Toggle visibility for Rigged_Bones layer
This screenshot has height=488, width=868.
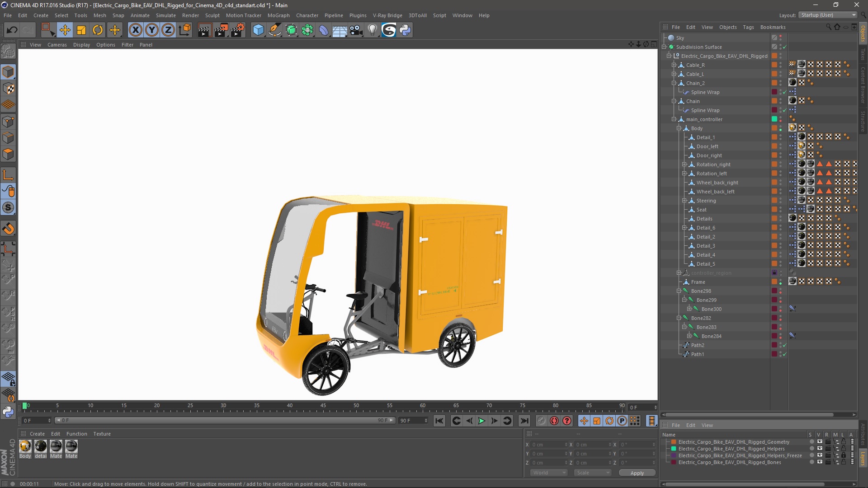[820, 462]
